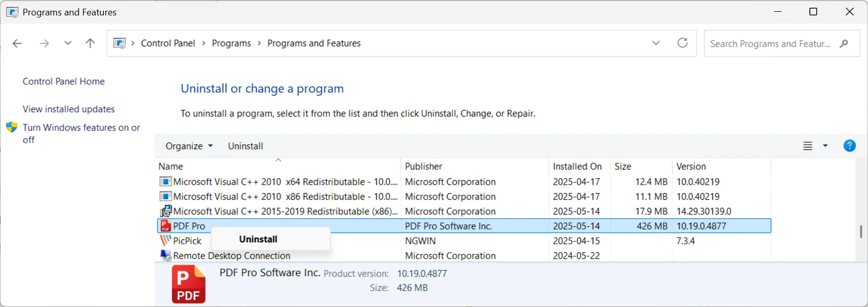This screenshot has width=868, height=307.
Task: Minimize the Programs and Features window
Action: (778, 12)
